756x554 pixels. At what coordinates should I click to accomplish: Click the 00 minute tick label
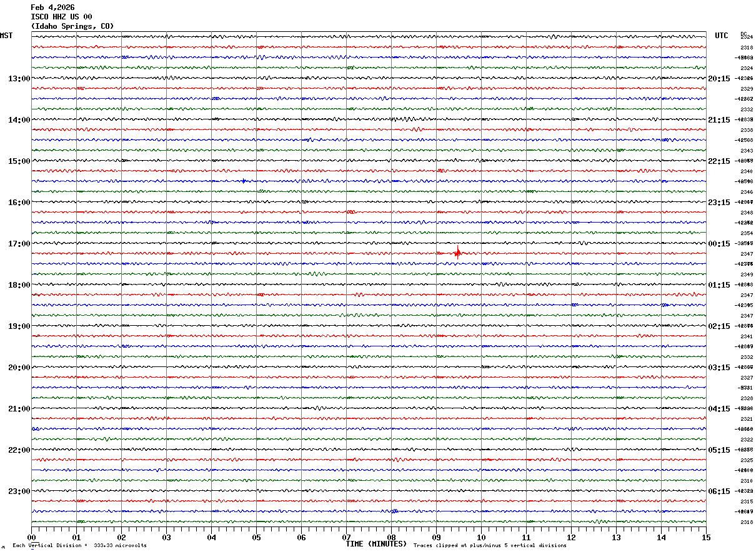pyautogui.click(x=32, y=537)
